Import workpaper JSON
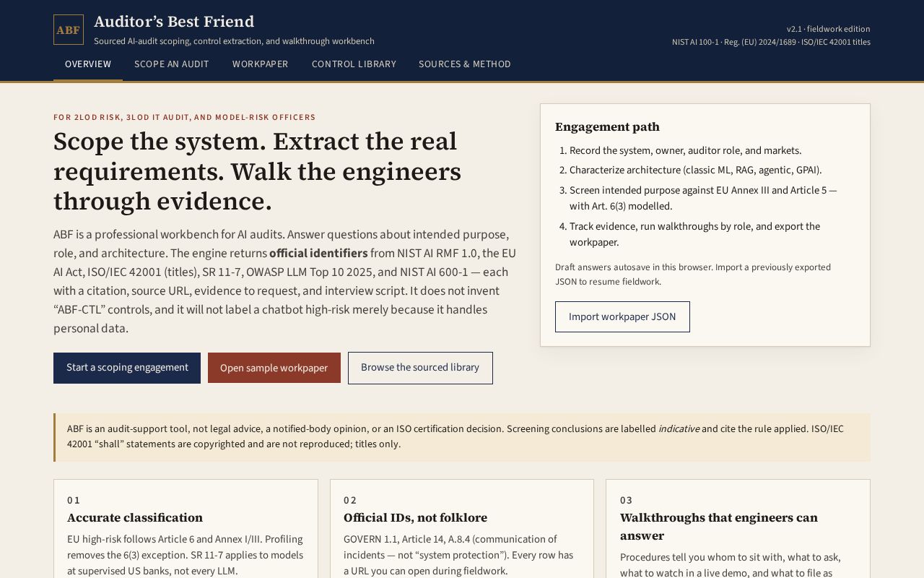 click(x=622, y=316)
